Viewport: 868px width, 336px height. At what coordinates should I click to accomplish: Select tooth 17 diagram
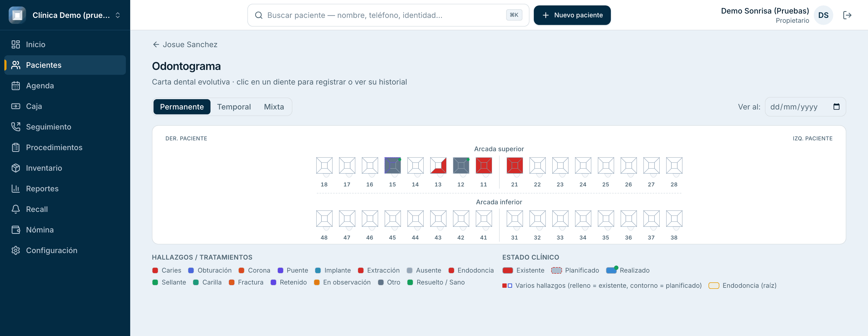pos(347,166)
